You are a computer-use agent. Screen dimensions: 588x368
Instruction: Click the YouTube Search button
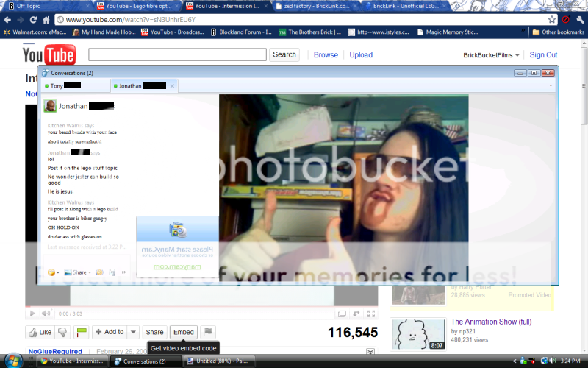tap(284, 54)
